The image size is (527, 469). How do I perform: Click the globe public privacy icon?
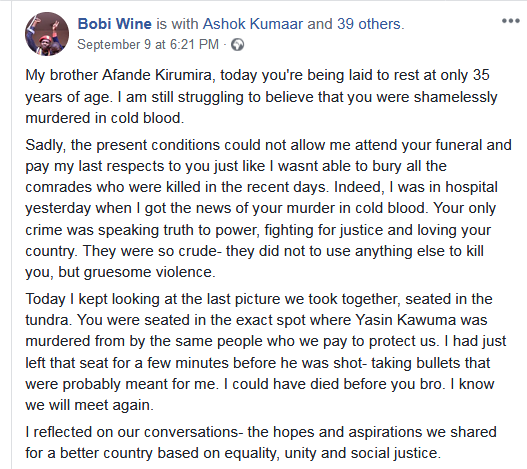pos(238,45)
